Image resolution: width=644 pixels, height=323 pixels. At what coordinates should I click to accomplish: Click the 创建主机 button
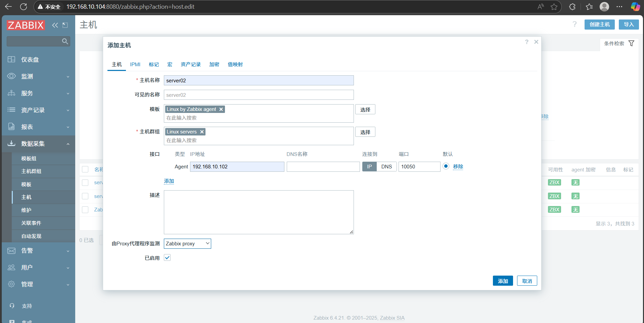[x=600, y=25]
